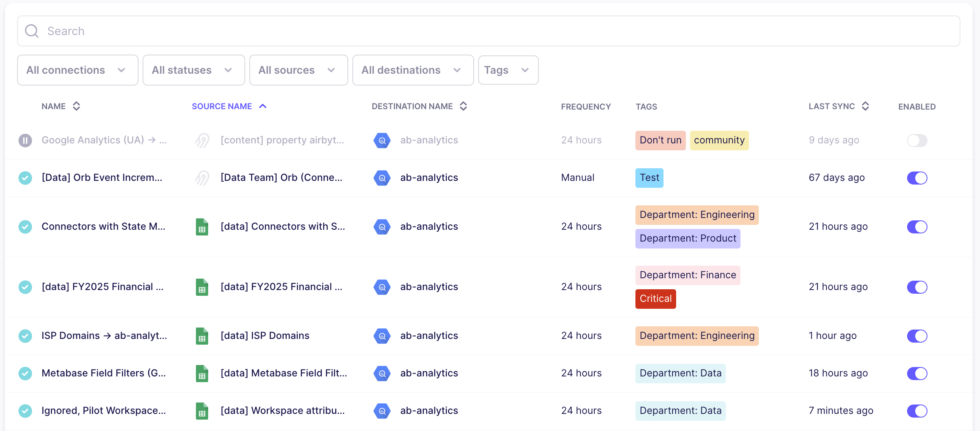Click the Don't run tag
This screenshot has width=980, height=431.
pos(660,140)
